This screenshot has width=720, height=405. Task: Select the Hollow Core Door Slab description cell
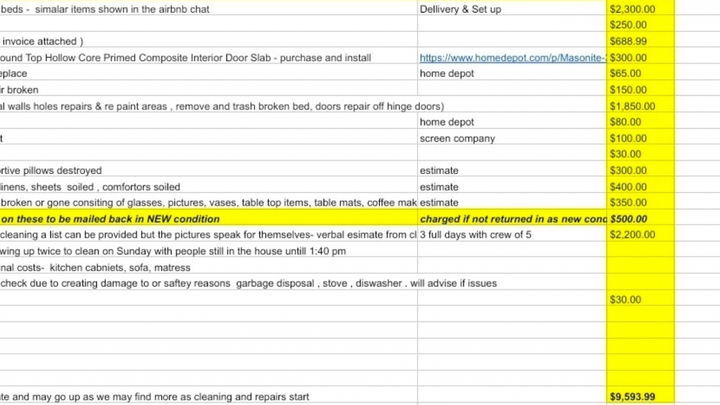[x=208, y=57]
